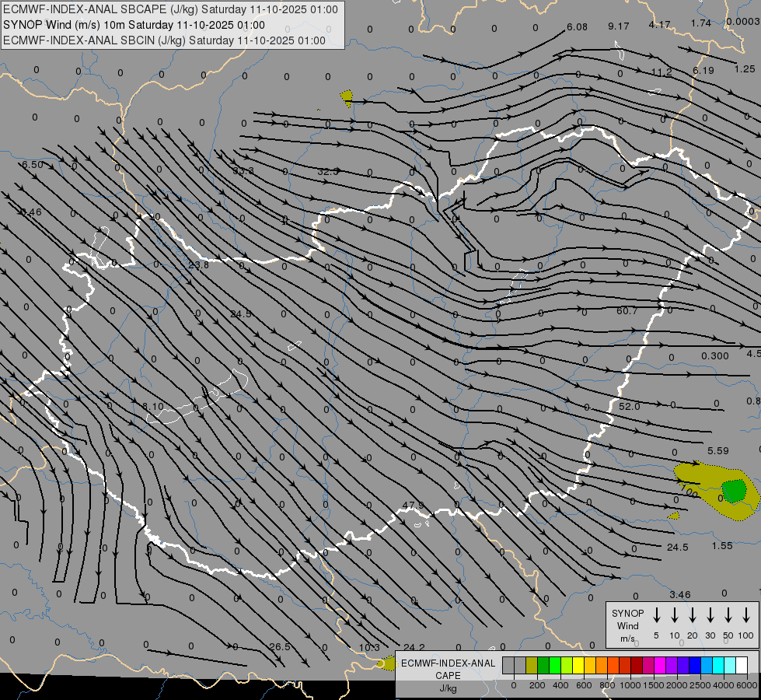Select the dark red swatch in CAPE scale

(637, 665)
